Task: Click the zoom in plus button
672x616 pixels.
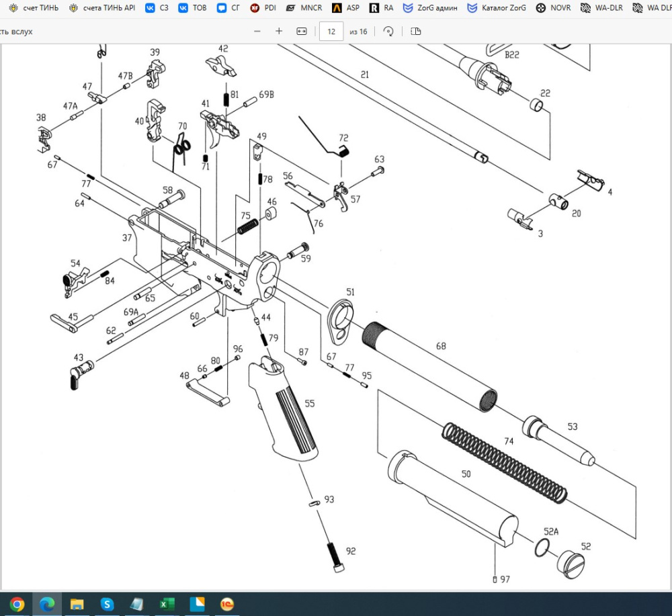Action: (279, 32)
